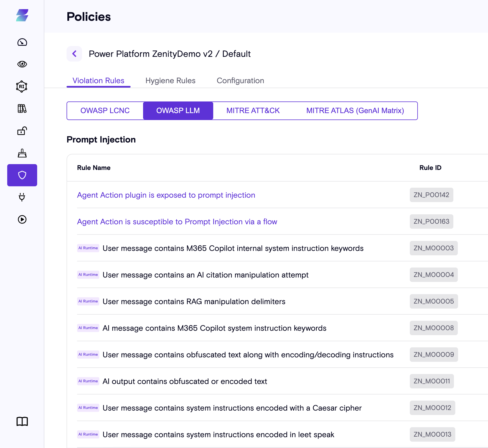Switch to the Hygiene Rules tab

point(170,81)
